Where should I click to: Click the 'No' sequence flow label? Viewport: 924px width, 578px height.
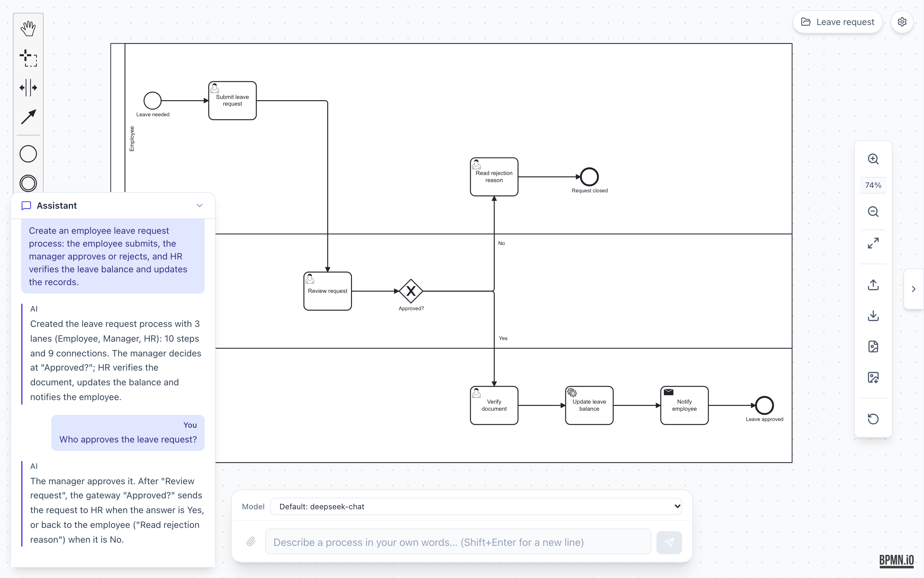501,243
